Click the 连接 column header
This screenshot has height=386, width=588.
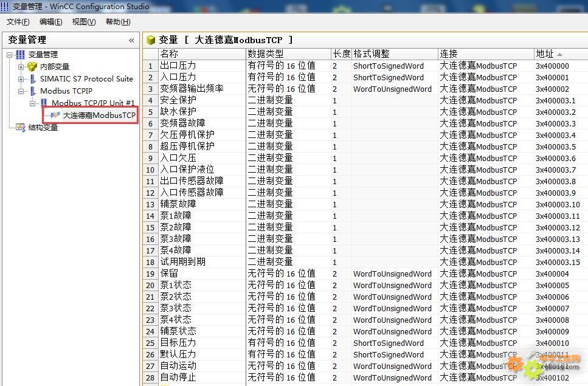point(486,54)
